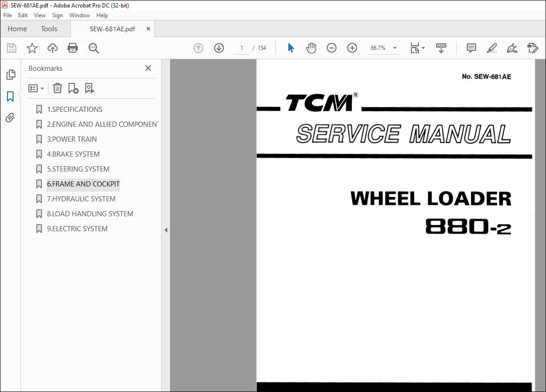Switch to the Tools tab
The width and height of the screenshot is (546, 392).
click(49, 29)
